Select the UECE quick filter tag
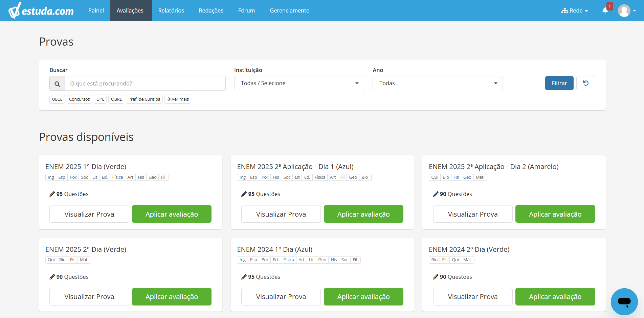644x318 pixels. [x=57, y=99]
